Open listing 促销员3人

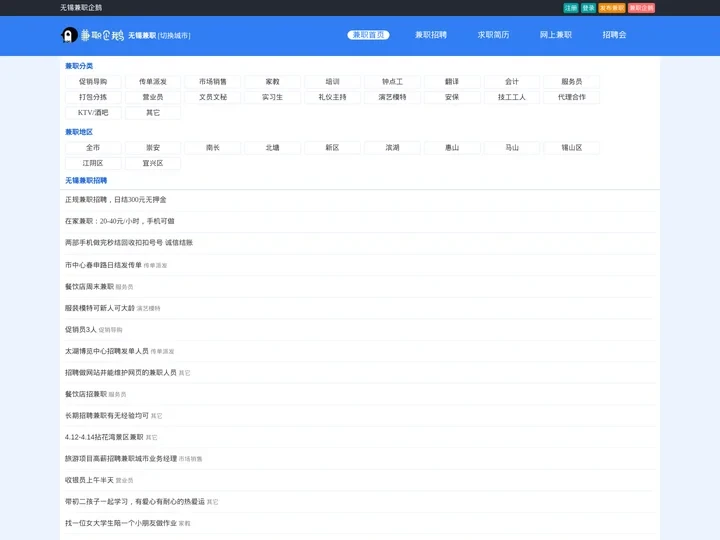81,330
